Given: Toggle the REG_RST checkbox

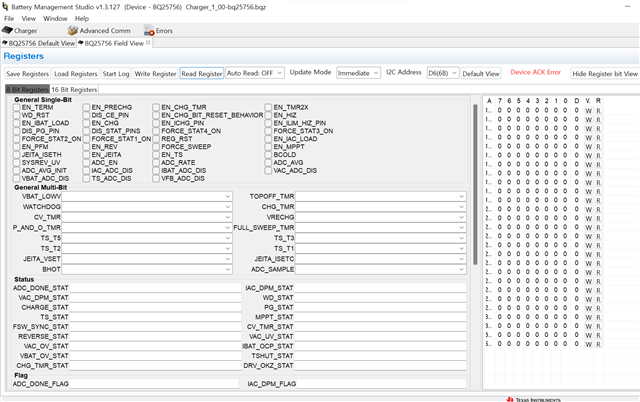Looking at the screenshot, I should click(x=156, y=139).
